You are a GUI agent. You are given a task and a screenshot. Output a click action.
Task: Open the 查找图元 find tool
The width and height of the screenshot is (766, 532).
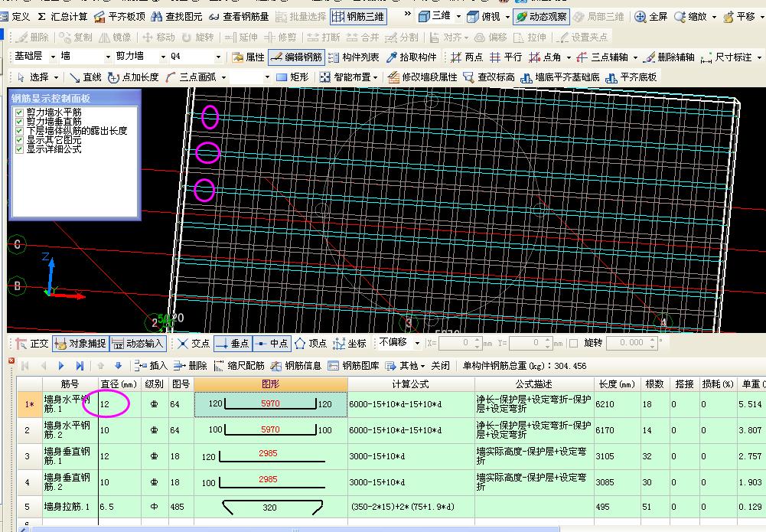tap(176, 17)
